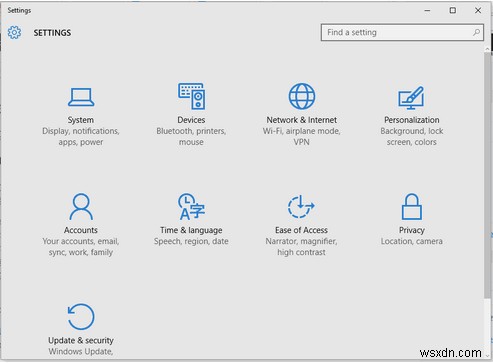The height and width of the screenshot is (363, 493).
Task: Click 'Background, lock screen, colors' description
Action: pos(412,137)
